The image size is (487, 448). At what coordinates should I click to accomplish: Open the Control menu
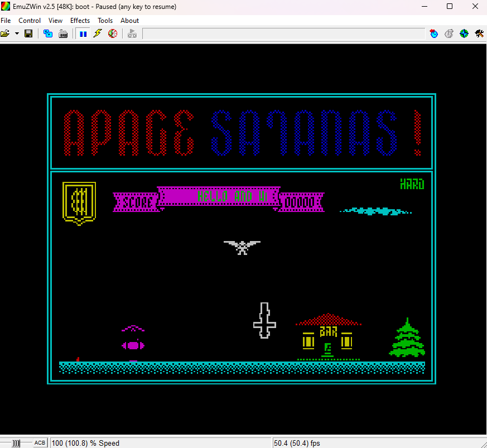point(30,21)
